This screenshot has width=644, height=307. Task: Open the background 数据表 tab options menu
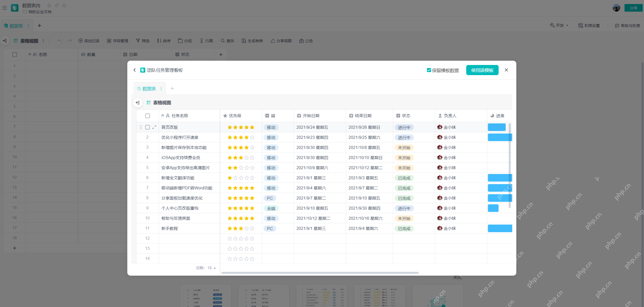28,26
